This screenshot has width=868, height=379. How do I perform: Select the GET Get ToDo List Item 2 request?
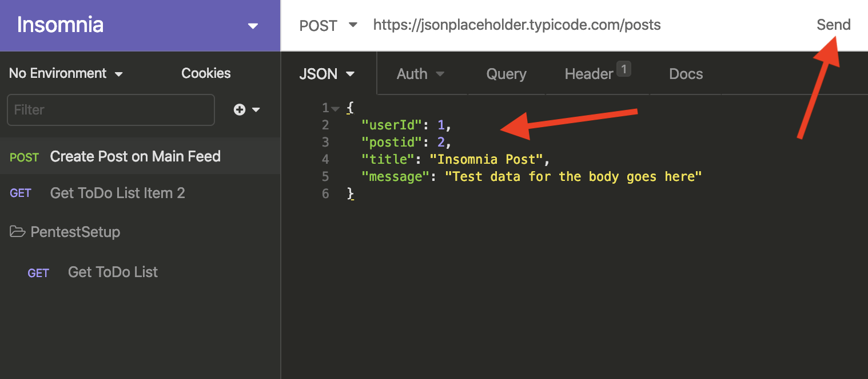point(117,193)
